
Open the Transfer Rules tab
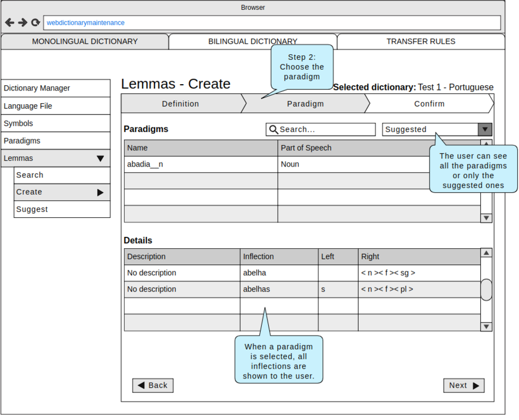pyautogui.click(x=420, y=41)
